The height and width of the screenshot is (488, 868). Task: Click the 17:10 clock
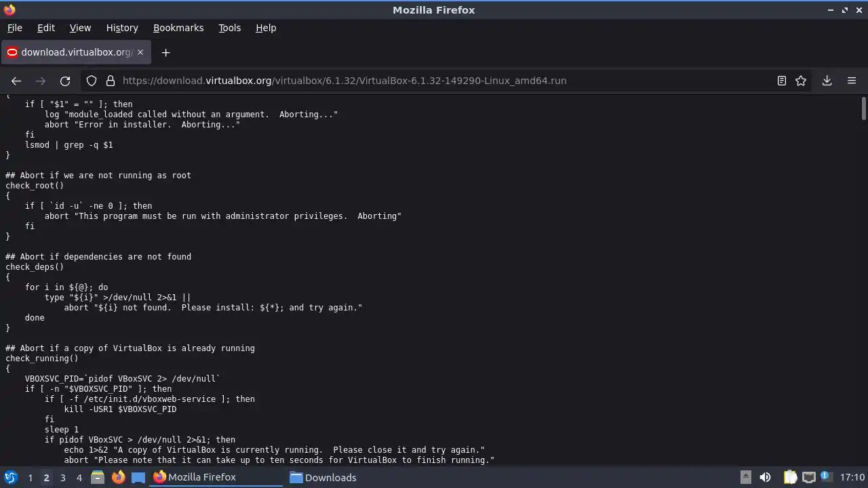pos(852,477)
